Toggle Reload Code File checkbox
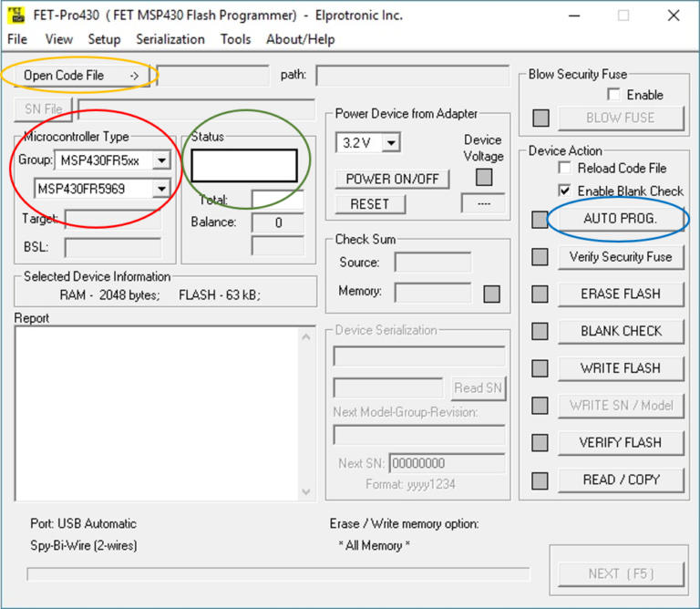 [x=564, y=168]
